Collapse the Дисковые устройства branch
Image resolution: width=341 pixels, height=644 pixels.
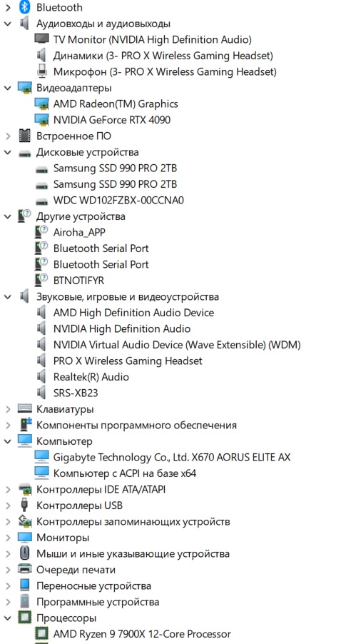point(7,152)
